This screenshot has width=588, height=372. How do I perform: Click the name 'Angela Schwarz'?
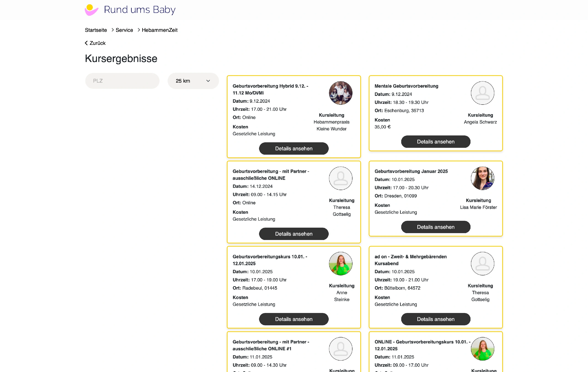click(480, 122)
